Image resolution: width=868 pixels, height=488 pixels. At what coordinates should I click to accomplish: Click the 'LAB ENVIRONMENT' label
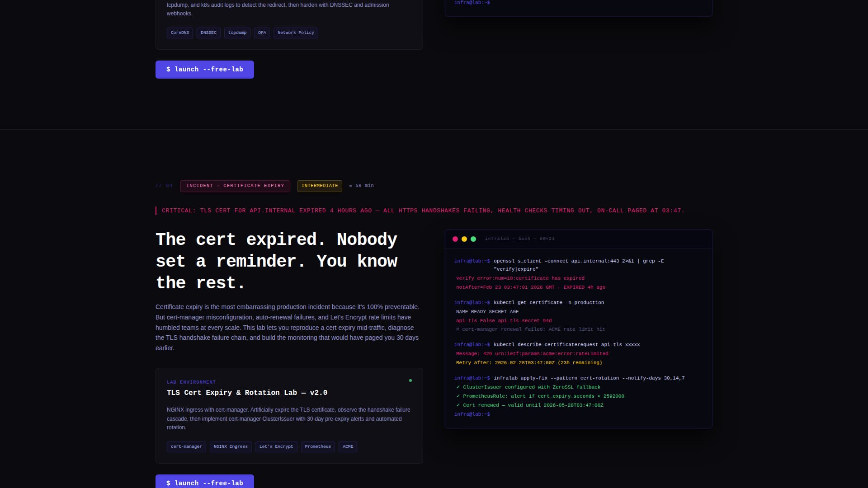click(x=191, y=382)
